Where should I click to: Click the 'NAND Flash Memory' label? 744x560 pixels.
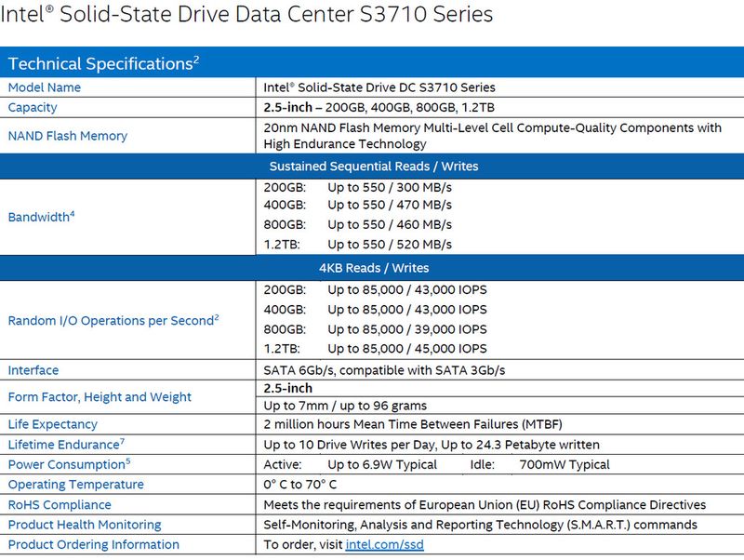67,136
